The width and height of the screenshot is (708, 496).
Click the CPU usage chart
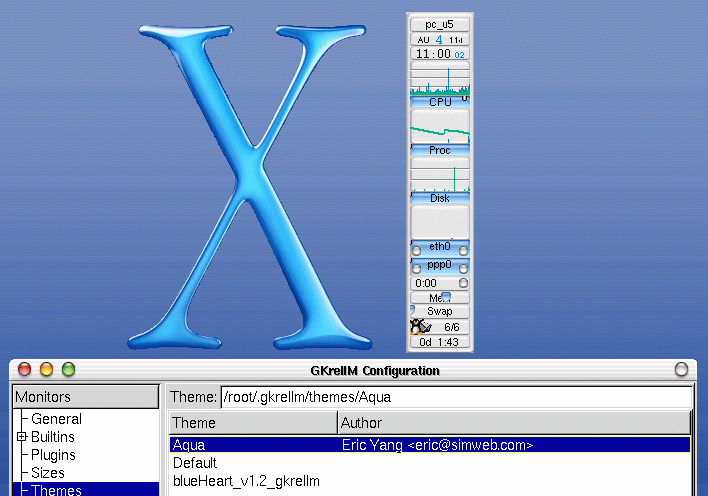pos(439,78)
